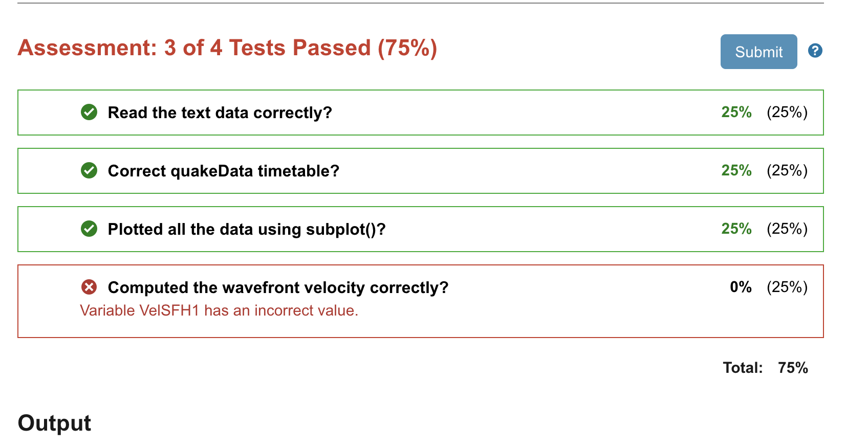Click the checkmark for the subplot() test
Viewport: 868px width, 448px height.
89,229
